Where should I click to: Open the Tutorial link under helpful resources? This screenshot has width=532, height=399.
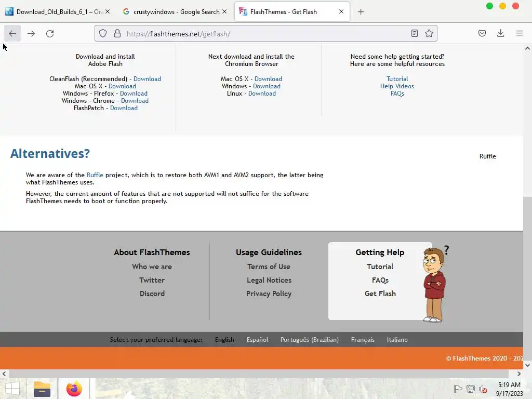click(x=397, y=79)
